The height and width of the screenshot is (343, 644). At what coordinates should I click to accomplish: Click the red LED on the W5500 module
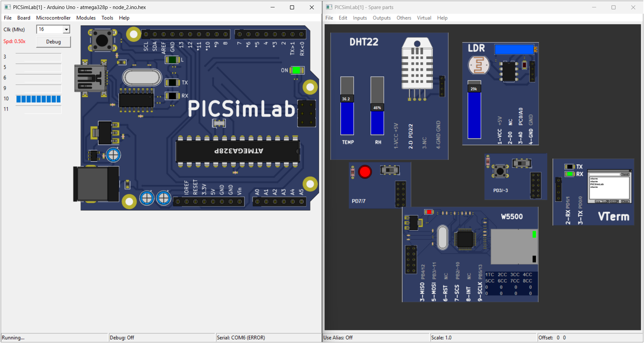pyautogui.click(x=429, y=212)
